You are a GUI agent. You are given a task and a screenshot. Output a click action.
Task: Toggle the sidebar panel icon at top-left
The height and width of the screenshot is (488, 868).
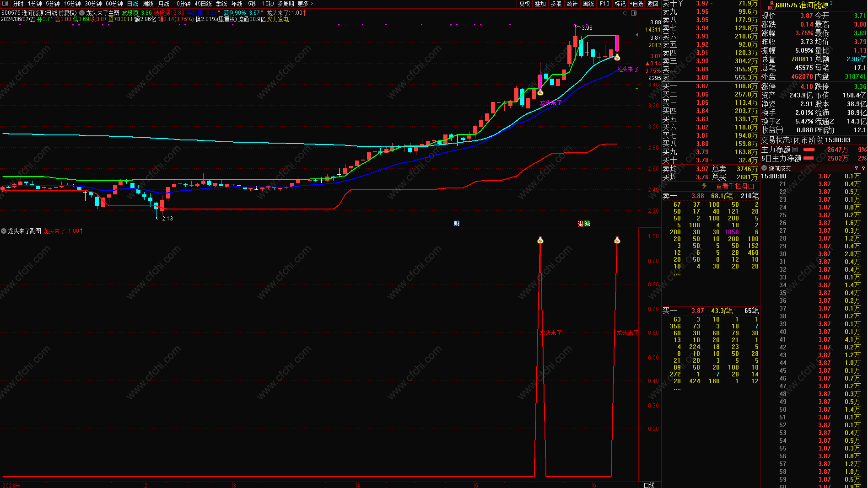pyautogui.click(x=5, y=4)
